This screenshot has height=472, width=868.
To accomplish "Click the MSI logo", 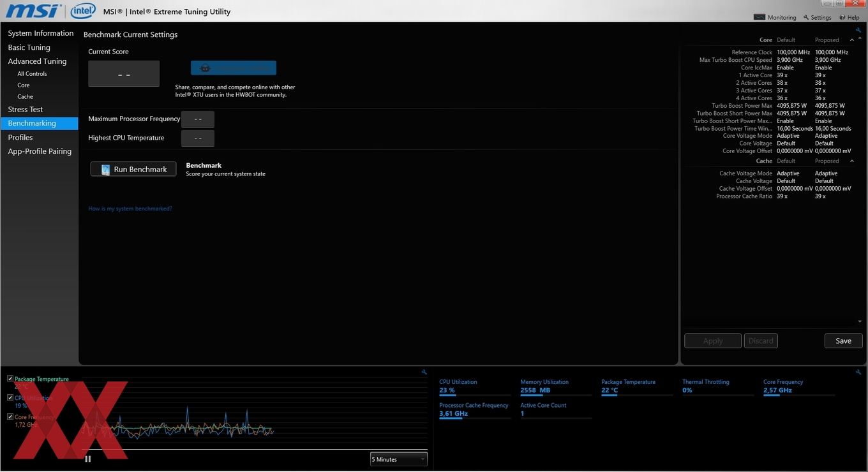I will coord(34,11).
